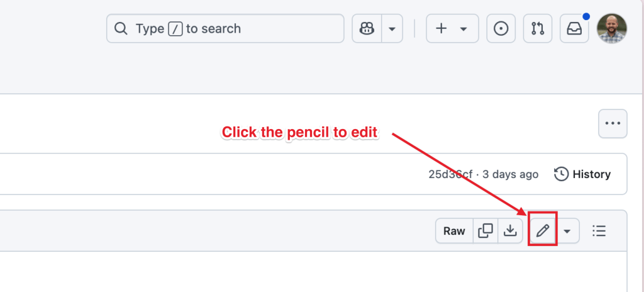Click the Raw button
The image size is (644, 292).
click(x=454, y=231)
